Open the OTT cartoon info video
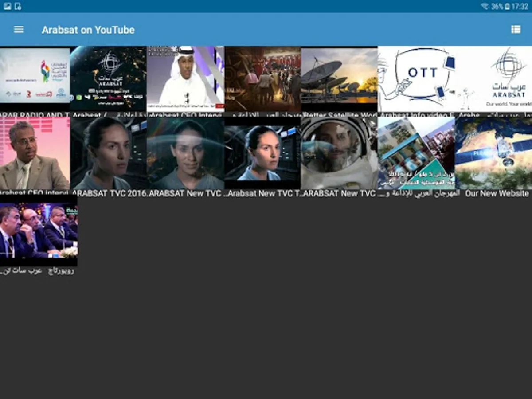532x399 pixels. point(416,78)
